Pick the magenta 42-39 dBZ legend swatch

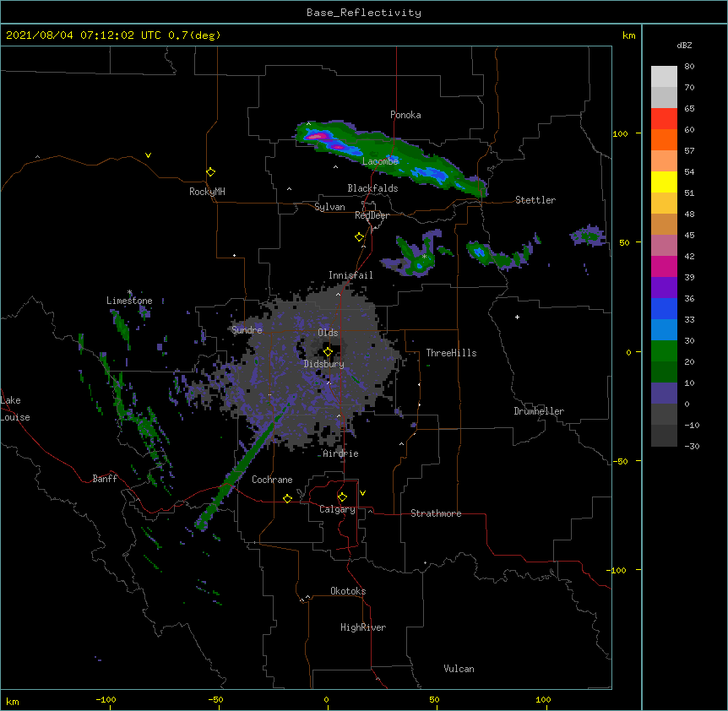pos(664,266)
